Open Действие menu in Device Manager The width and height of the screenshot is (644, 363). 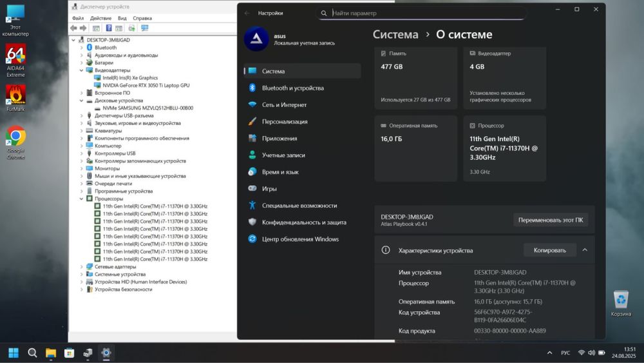tap(100, 18)
